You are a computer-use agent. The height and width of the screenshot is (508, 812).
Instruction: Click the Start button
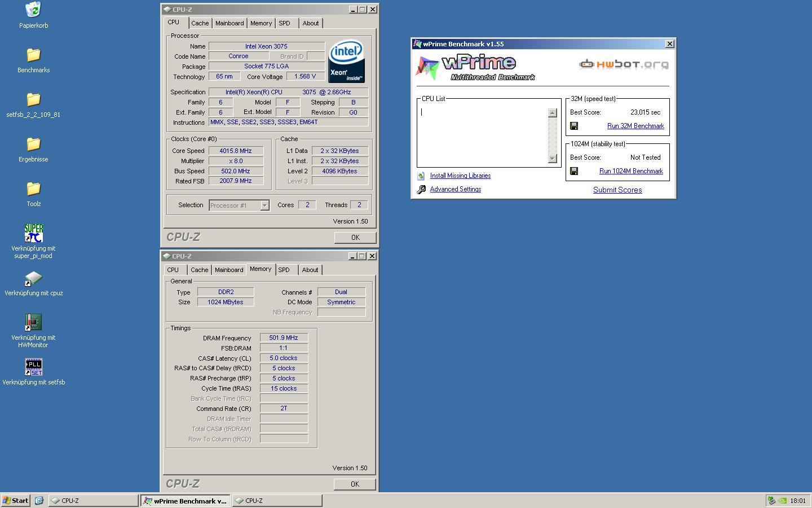pyautogui.click(x=16, y=501)
